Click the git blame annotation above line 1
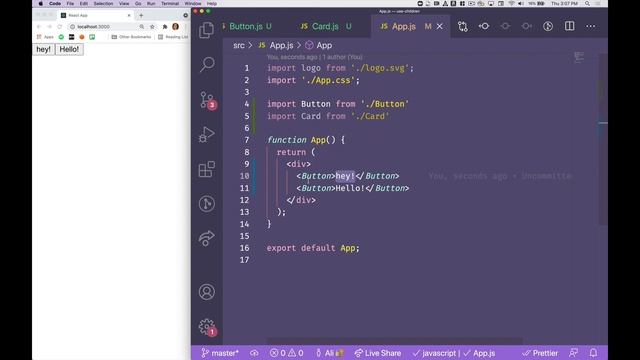 314,57
